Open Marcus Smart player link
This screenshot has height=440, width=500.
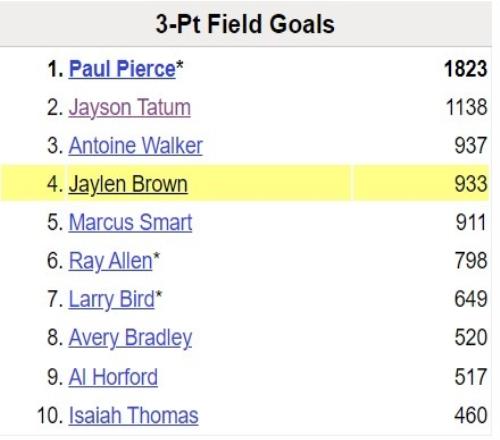pos(130,223)
